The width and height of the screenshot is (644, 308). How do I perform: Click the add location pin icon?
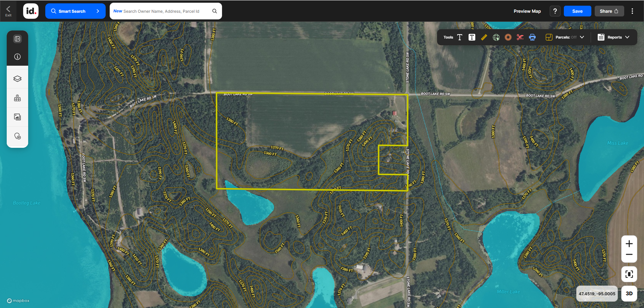pos(17,136)
